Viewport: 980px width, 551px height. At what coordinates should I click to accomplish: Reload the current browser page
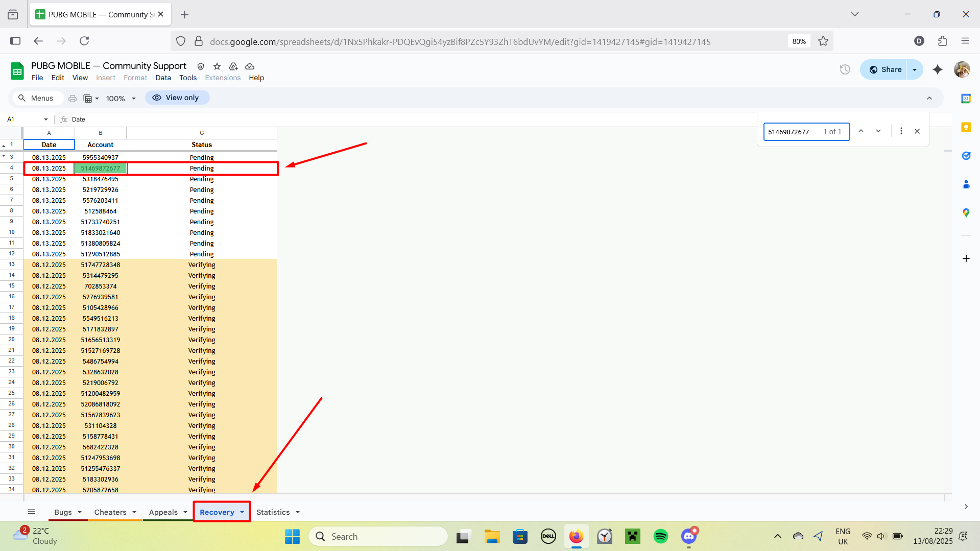[84, 41]
